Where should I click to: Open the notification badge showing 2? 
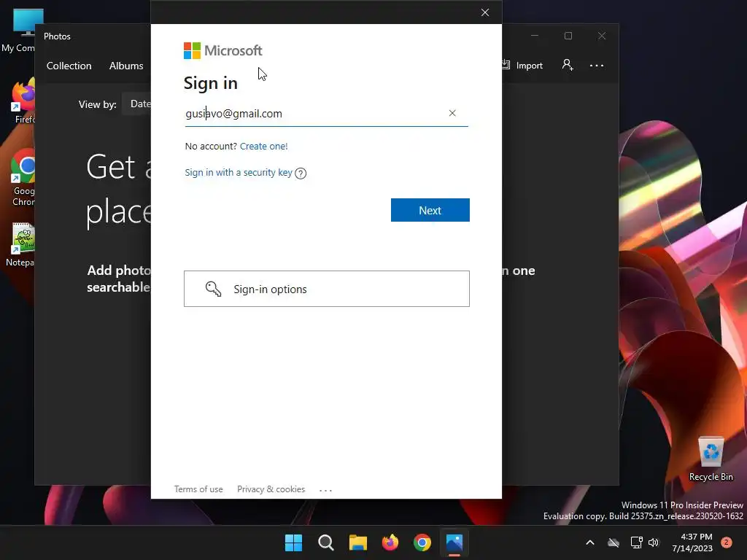pyautogui.click(x=727, y=542)
